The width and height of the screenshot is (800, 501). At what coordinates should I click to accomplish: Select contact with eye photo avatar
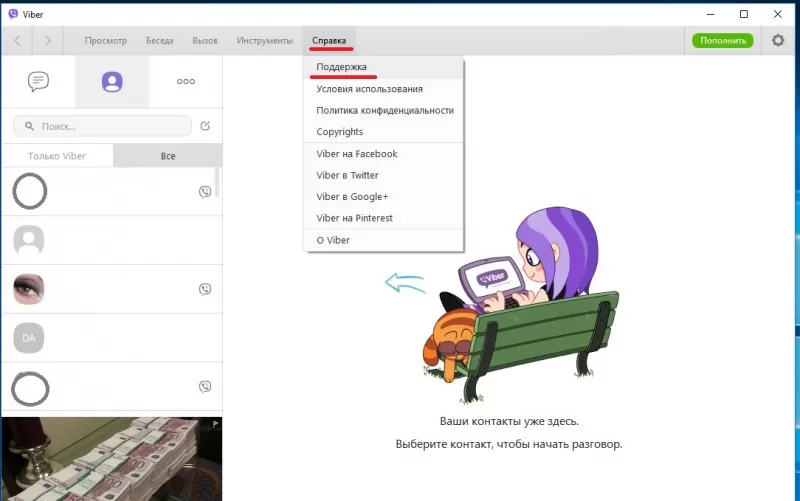(111, 289)
